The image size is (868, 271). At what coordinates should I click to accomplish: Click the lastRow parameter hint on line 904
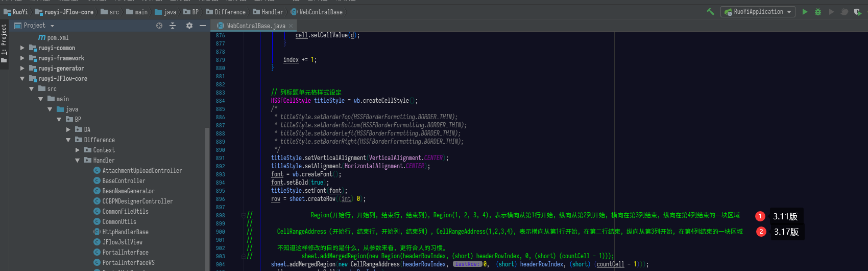(468, 264)
